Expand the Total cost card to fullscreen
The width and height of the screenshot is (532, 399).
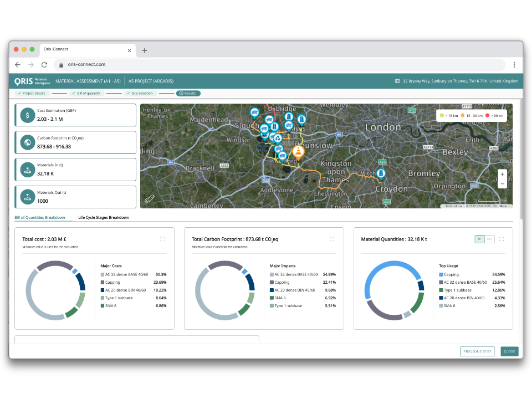[x=162, y=239]
